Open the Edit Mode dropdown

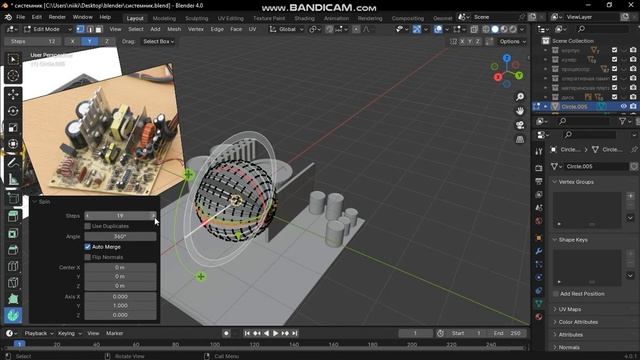(x=47, y=29)
